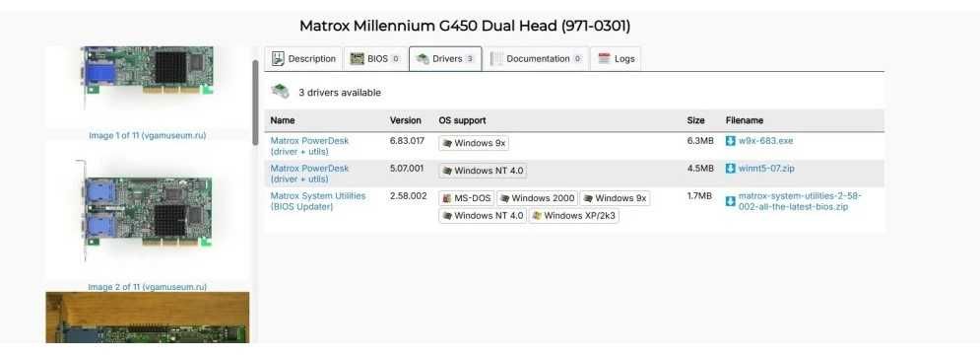Open the Description tab
This screenshot has width=980, height=357.
click(303, 59)
